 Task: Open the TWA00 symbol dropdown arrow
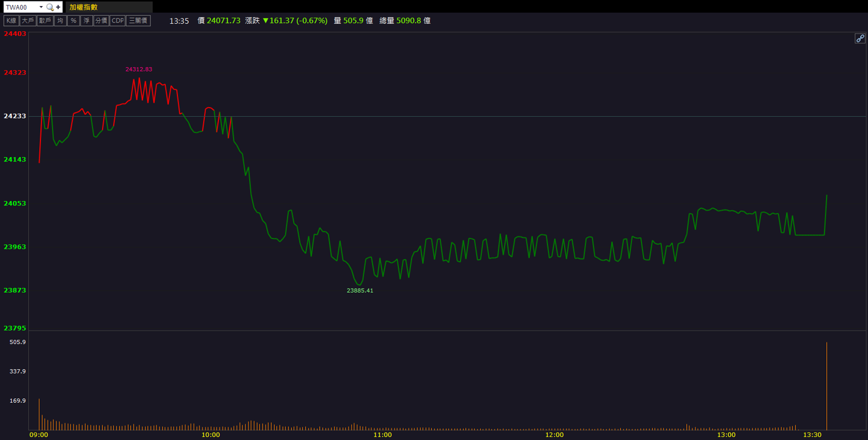(41, 7)
